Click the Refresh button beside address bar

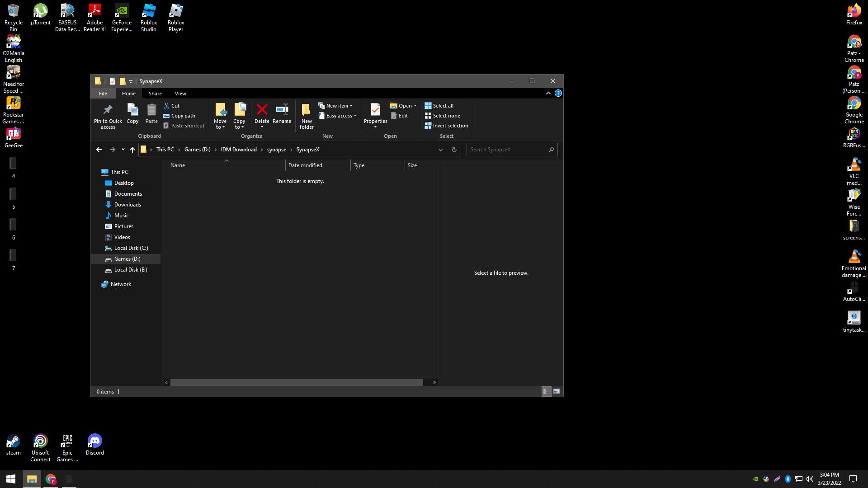(454, 150)
